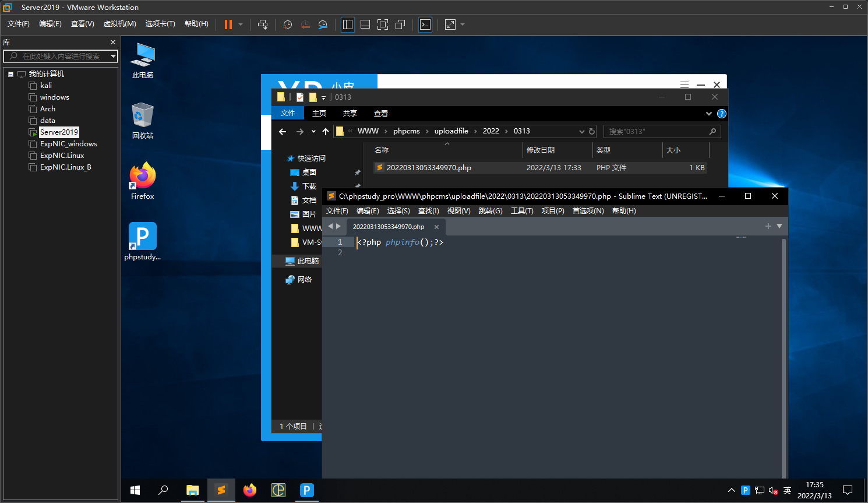The width and height of the screenshot is (868, 503).
Task: Toggle the thumbnail bar view button
Action: (x=365, y=24)
